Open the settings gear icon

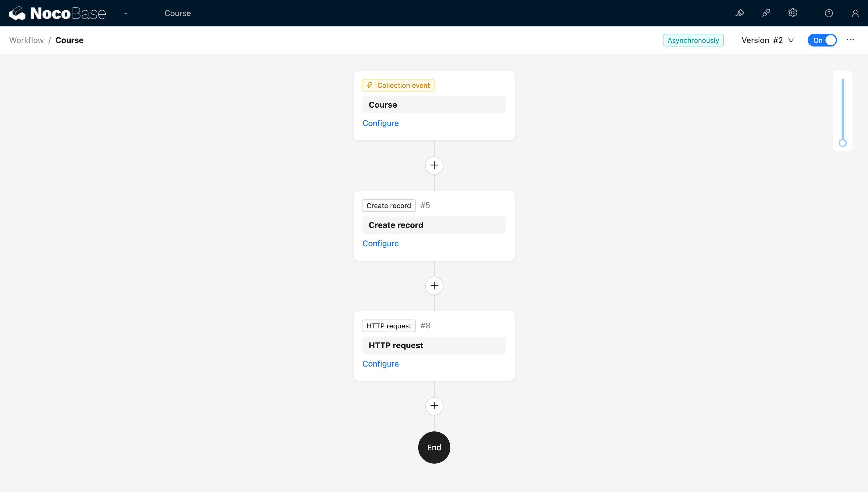[792, 13]
